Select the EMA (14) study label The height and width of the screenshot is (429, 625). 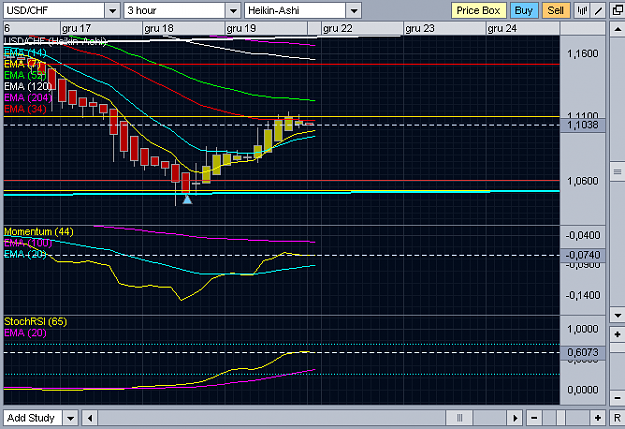pos(25,53)
